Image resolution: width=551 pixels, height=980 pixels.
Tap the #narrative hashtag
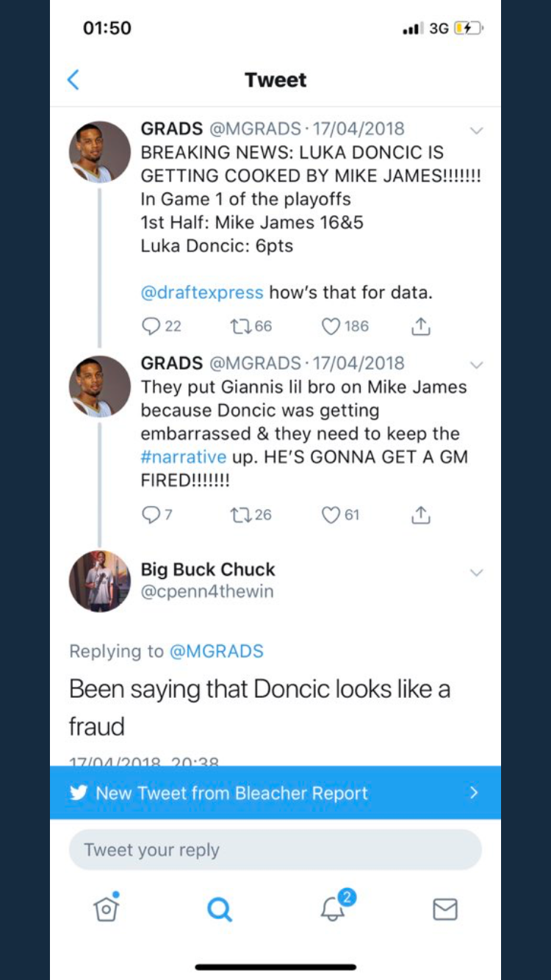coord(184,457)
